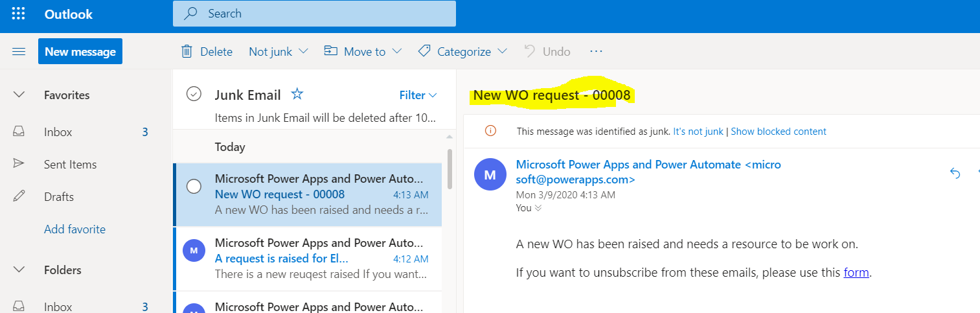Expand the Move to chevron

[x=397, y=51]
